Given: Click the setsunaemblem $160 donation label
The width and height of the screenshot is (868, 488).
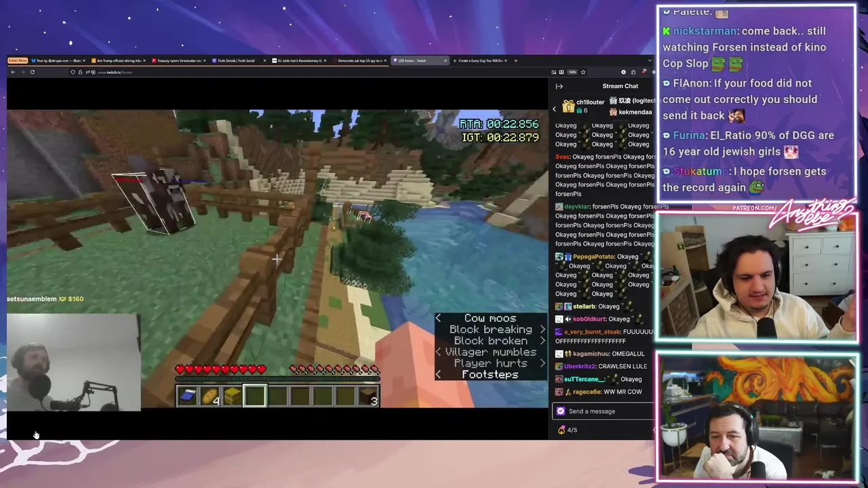Looking at the screenshot, I should (45, 299).
